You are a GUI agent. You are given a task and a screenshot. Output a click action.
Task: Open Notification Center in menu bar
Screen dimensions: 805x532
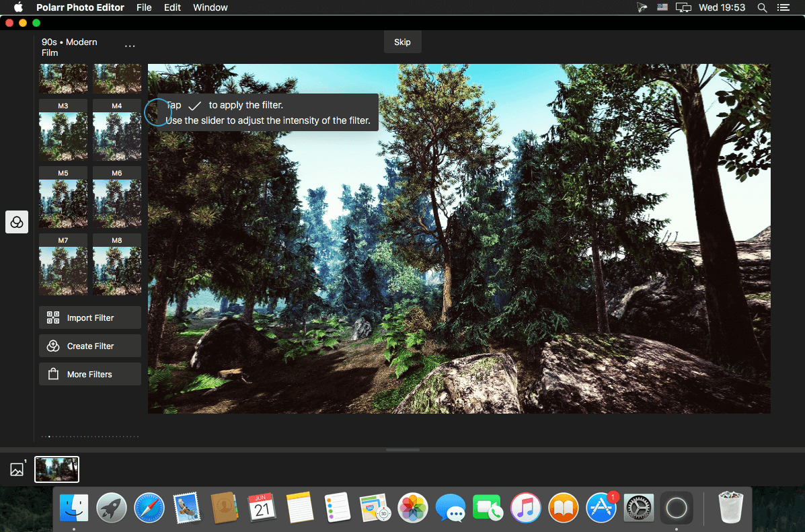pos(783,7)
